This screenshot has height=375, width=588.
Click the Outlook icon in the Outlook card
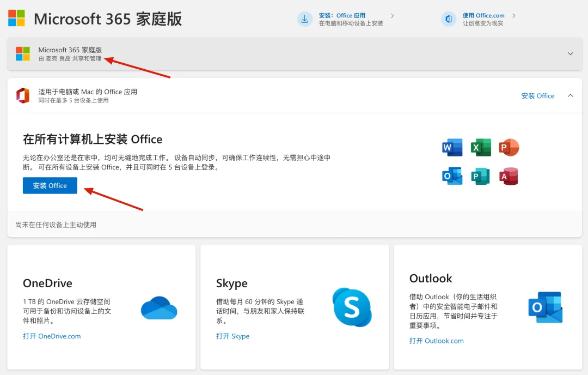(546, 307)
